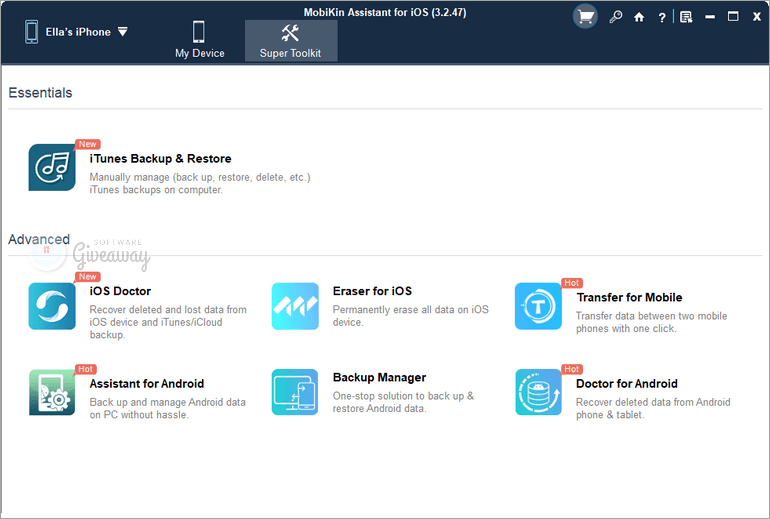The height and width of the screenshot is (519, 770).
Task: Click the Hot badge on Assistant for Android
Action: (x=85, y=369)
